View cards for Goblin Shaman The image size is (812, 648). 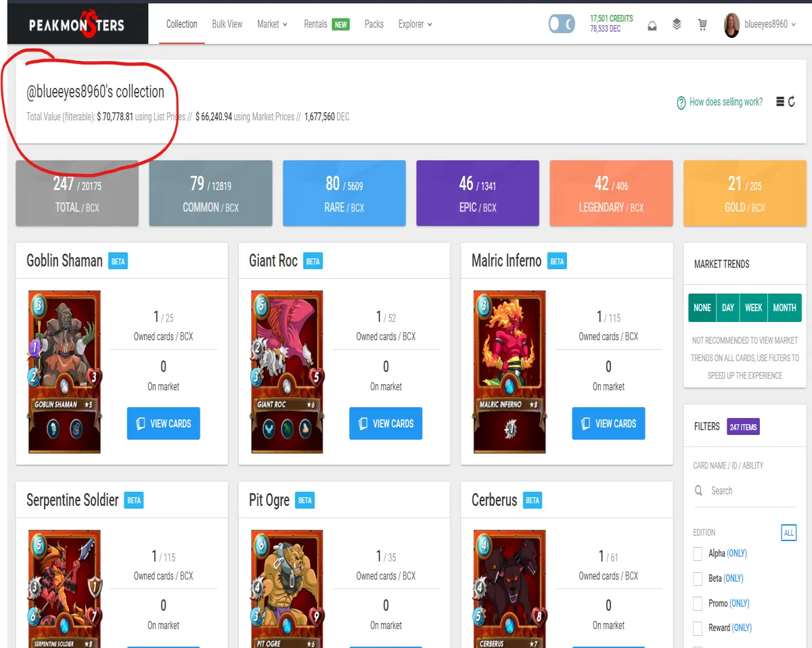point(164,423)
